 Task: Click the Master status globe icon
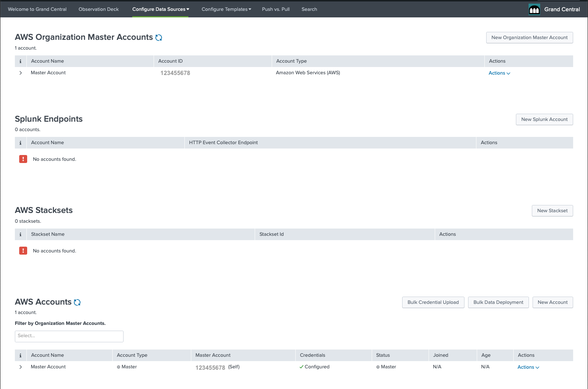click(x=378, y=367)
